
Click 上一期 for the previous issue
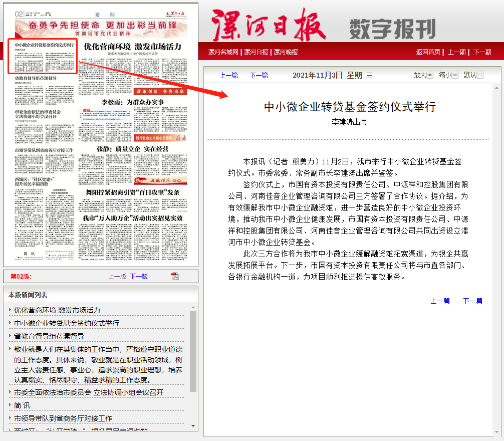(x=456, y=52)
